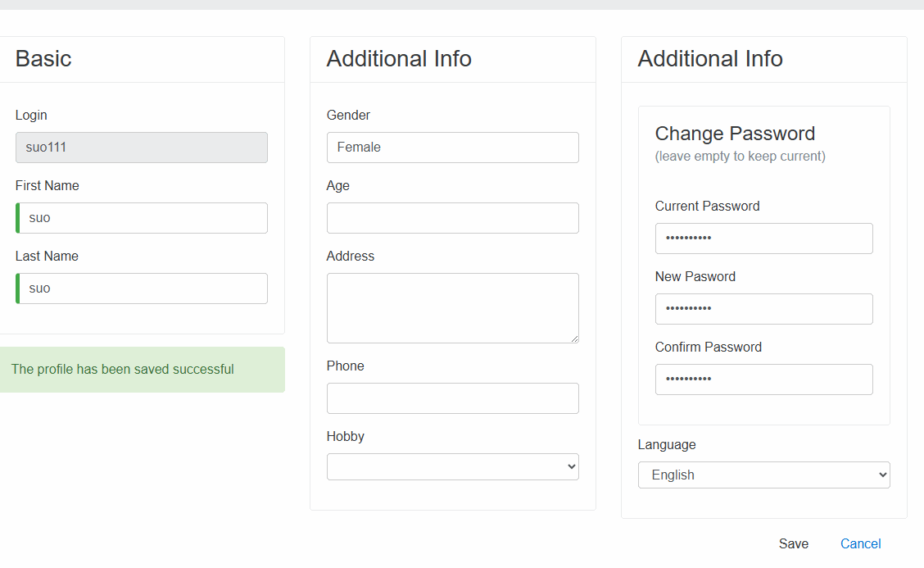Focus the Confirm Password field

coord(763,379)
